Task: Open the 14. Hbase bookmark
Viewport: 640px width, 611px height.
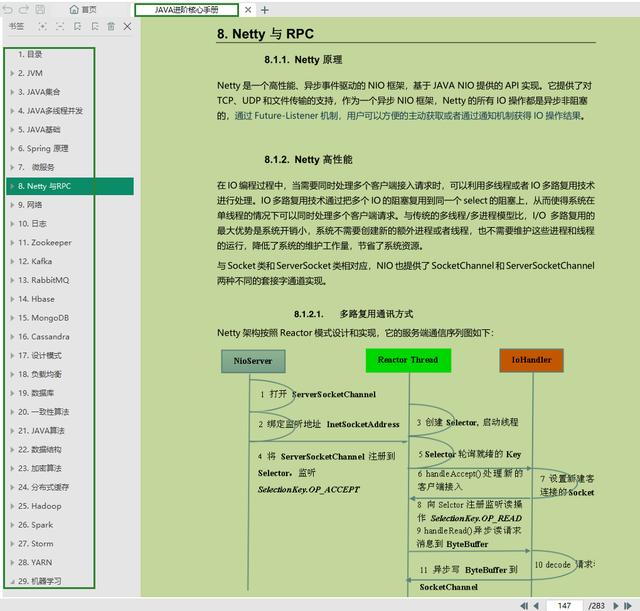Action: tap(36, 299)
